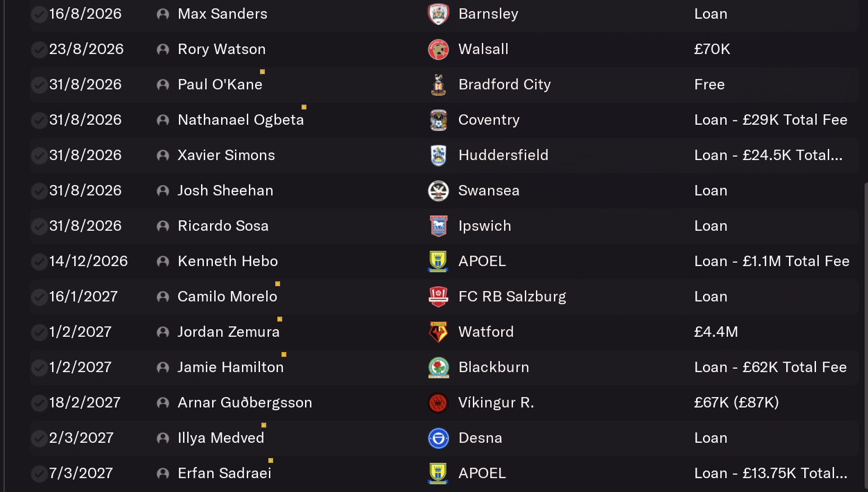Click the FC RB Salzburg crest
Image resolution: width=868 pixels, height=492 pixels.
(438, 297)
